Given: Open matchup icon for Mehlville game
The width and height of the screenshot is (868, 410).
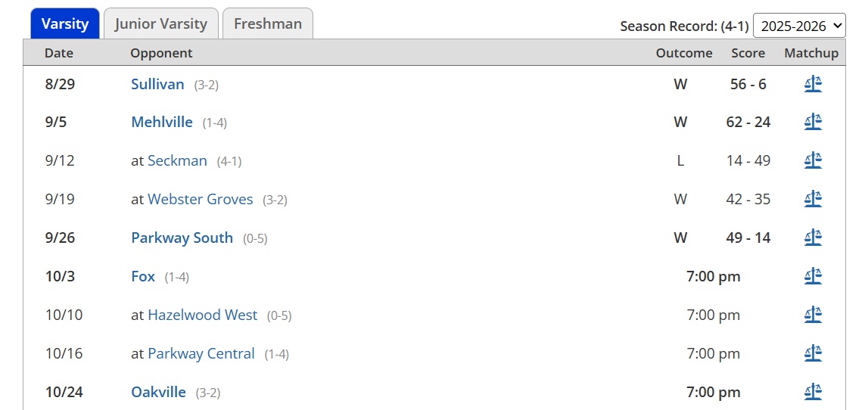Looking at the screenshot, I should tap(813, 122).
